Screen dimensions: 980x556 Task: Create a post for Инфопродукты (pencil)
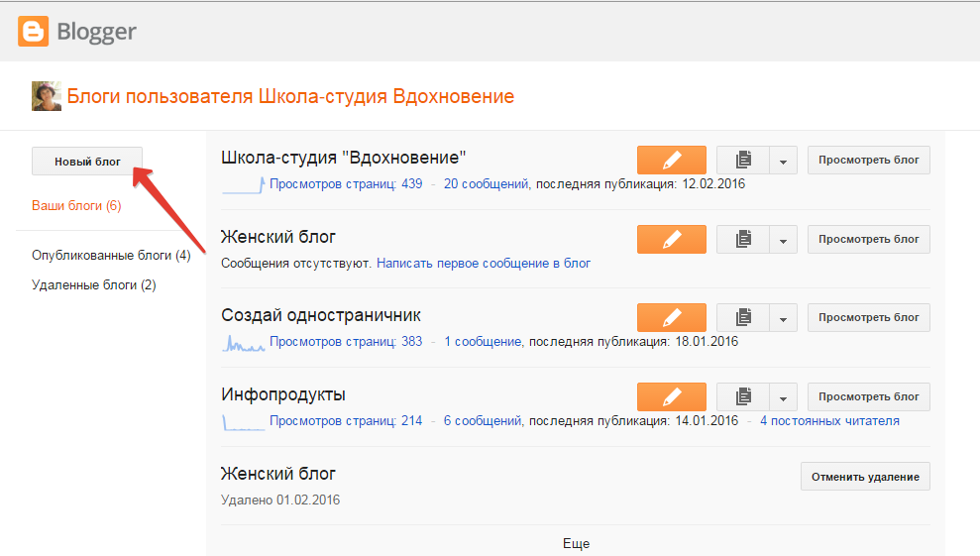[671, 397]
